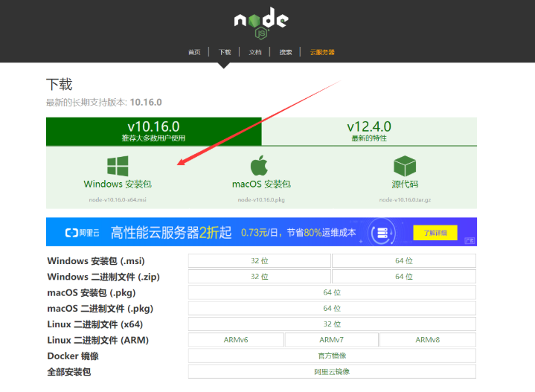The image size is (535, 392).
Task: Click the Windows 二进制文件 (.zip) row label
Action: tap(103, 277)
